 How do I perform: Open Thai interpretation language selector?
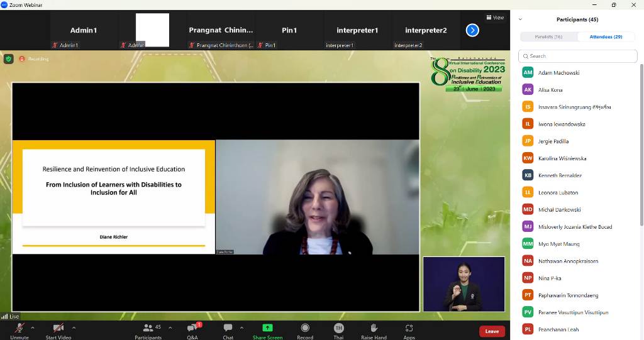click(338, 331)
